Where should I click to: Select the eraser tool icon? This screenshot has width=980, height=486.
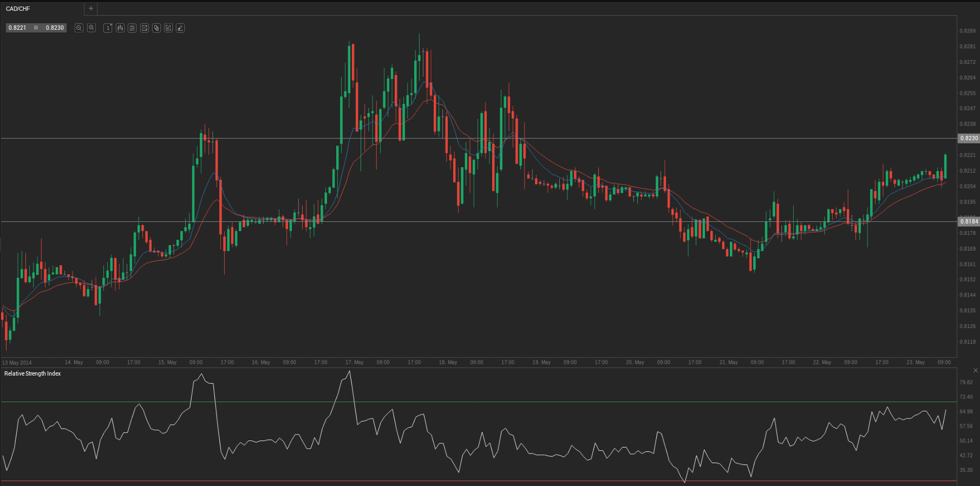click(180, 28)
